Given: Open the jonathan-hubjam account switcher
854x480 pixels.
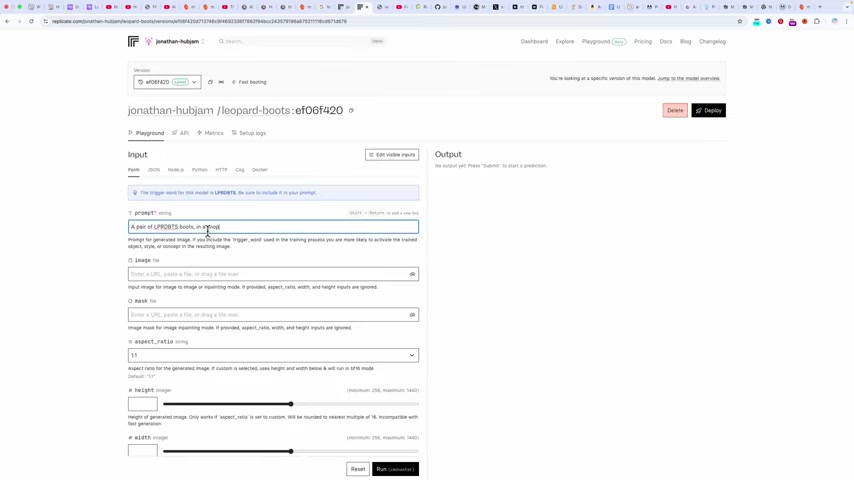Looking at the screenshot, I should [x=175, y=41].
